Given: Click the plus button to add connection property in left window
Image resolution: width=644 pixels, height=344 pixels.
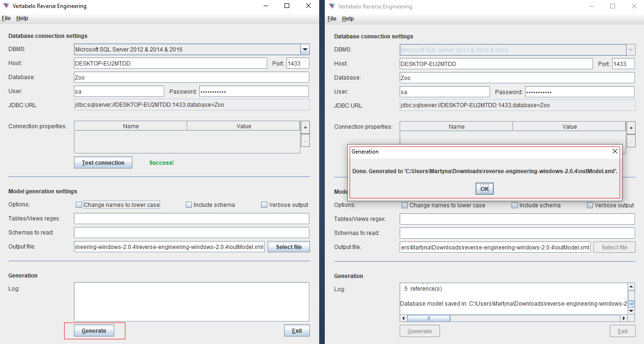Looking at the screenshot, I should pos(305,127).
